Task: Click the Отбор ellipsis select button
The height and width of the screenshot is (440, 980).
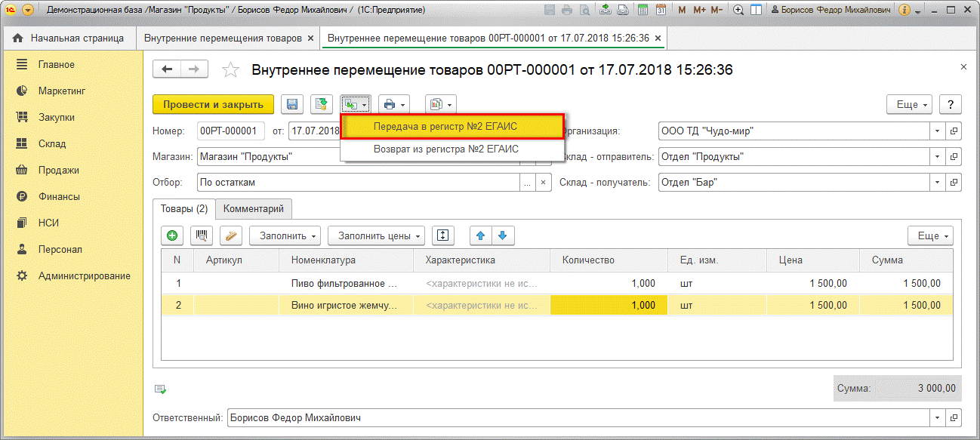Action: coord(527,183)
